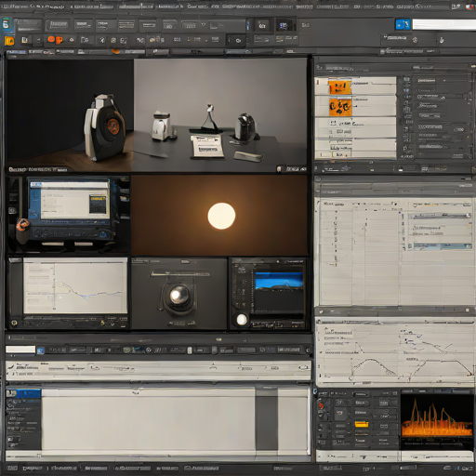
Task: Click the white search field at top right
Action: click(x=444, y=24)
